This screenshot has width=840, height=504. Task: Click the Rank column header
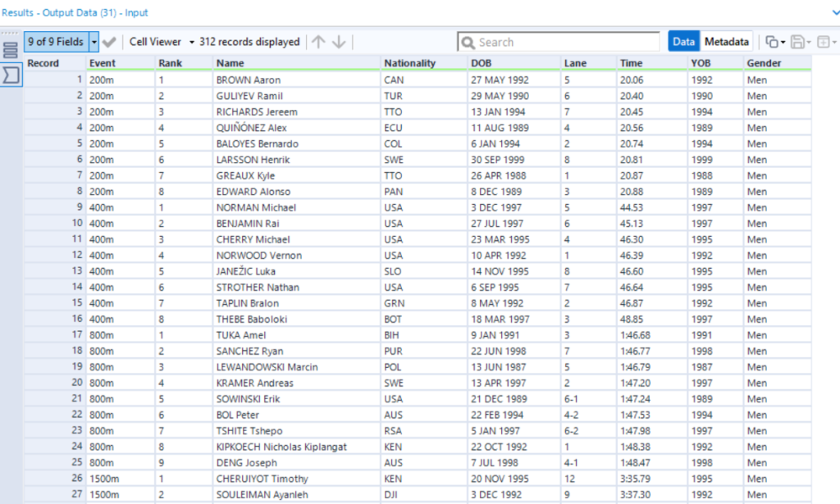tap(185, 63)
